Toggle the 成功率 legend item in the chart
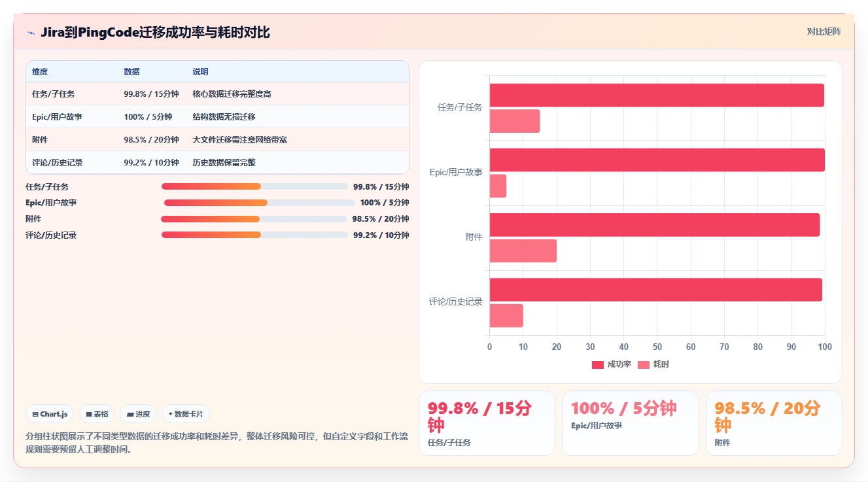This screenshot has width=868, height=482. (x=612, y=364)
